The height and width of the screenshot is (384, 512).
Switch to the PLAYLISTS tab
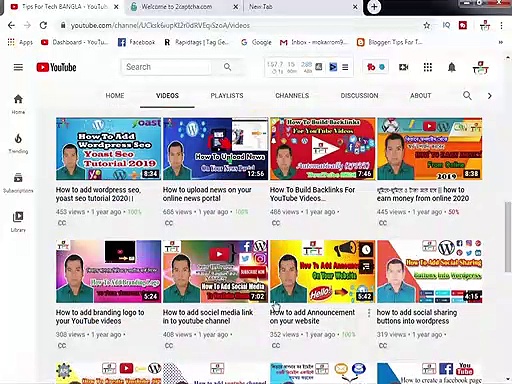227,96
